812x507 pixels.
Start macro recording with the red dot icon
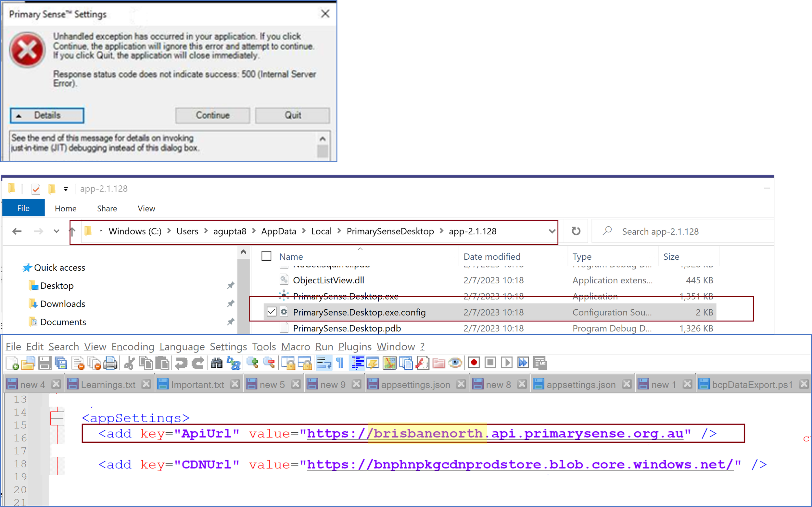pos(474,363)
